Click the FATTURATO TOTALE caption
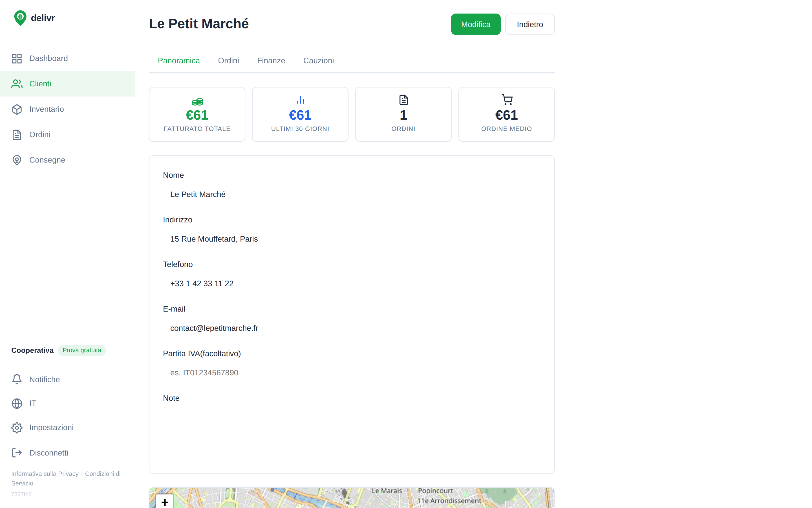 [197, 129]
